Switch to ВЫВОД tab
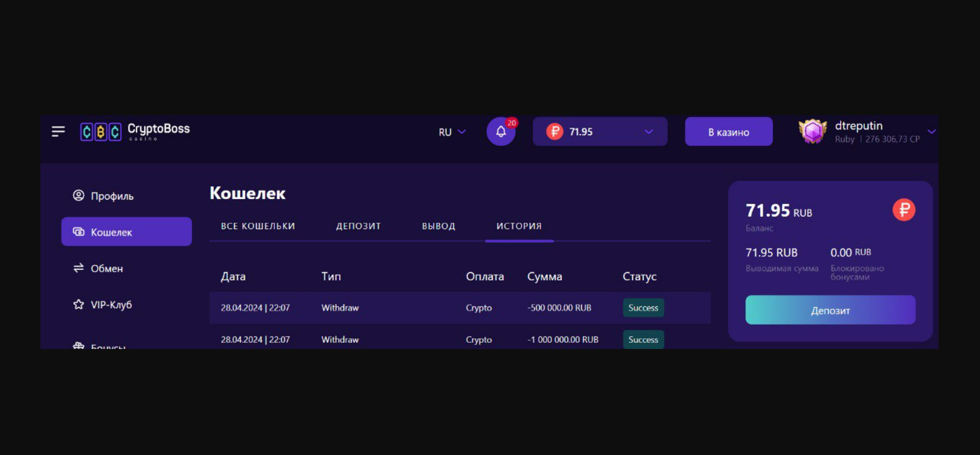 (438, 226)
